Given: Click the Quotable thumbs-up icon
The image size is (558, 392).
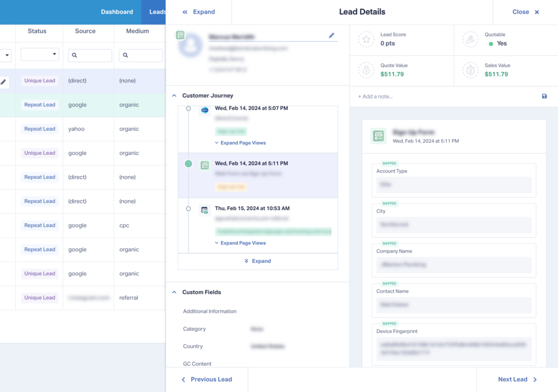Looking at the screenshot, I should pos(470,39).
